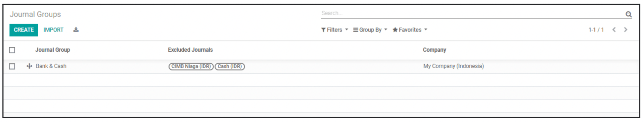The height and width of the screenshot is (122, 644).
Task: Sort by Journal Group column header
Action: tap(53, 50)
